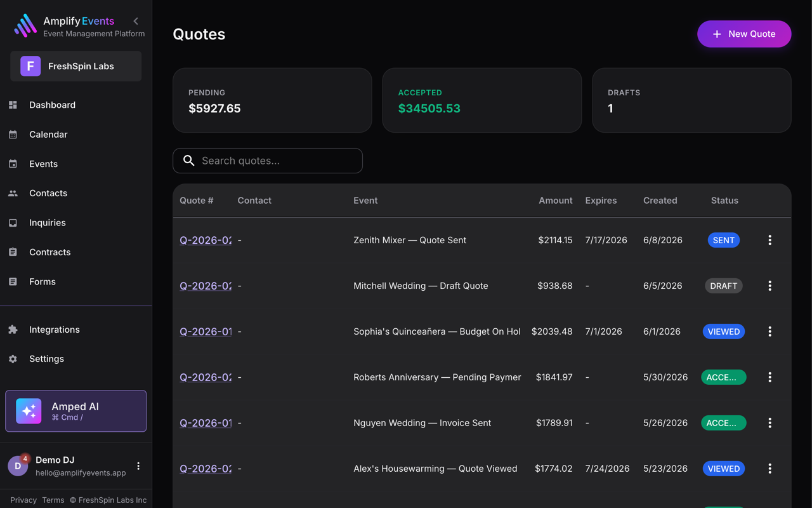The width and height of the screenshot is (812, 508).
Task: Click the Amplify Events logo icon
Action: tap(25, 26)
